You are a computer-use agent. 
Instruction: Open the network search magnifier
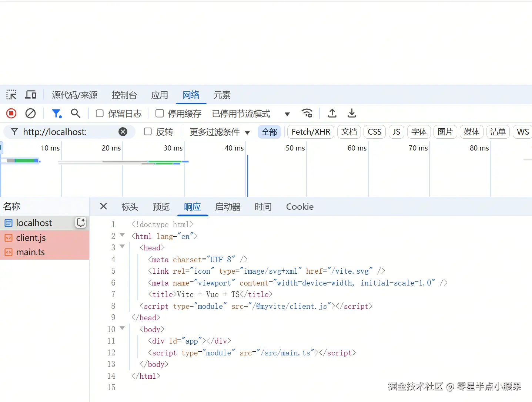[76, 113]
